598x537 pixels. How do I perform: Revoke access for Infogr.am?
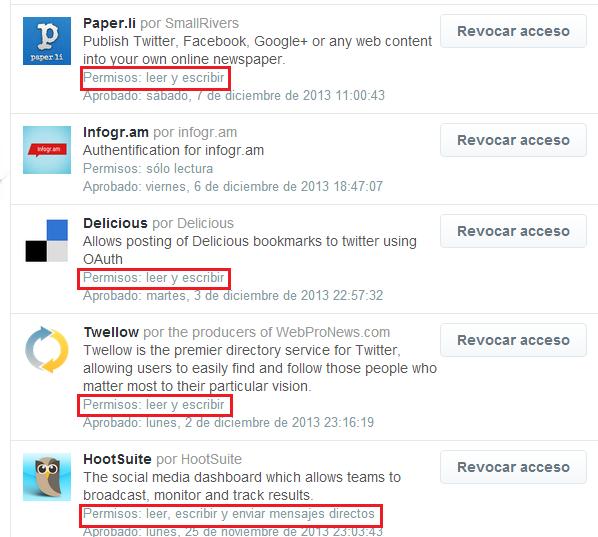pos(513,140)
